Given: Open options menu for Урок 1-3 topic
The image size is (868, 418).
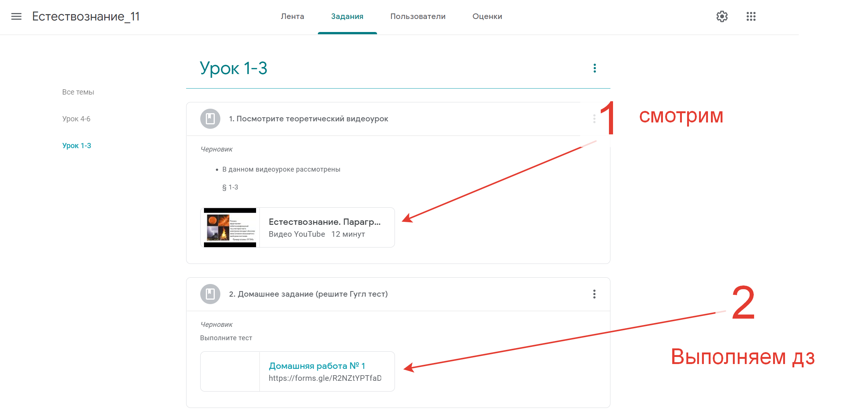Looking at the screenshot, I should 594,68.
